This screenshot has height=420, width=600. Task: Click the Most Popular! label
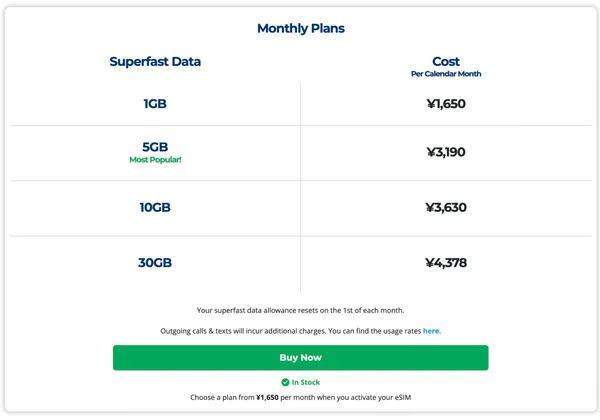tap(155, 160)
